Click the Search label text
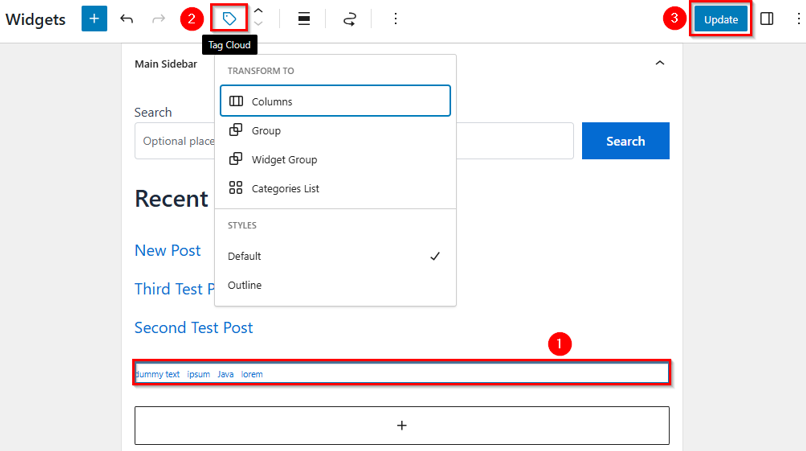Screen dimensions: 806x451 tap(153, 112)
